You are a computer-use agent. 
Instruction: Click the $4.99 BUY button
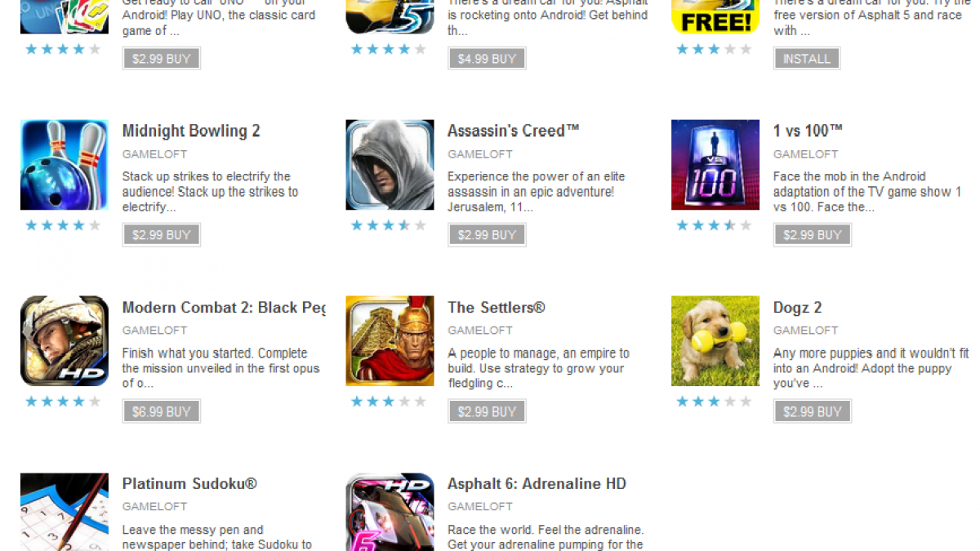pyautogui.click(x=487, y=59)
